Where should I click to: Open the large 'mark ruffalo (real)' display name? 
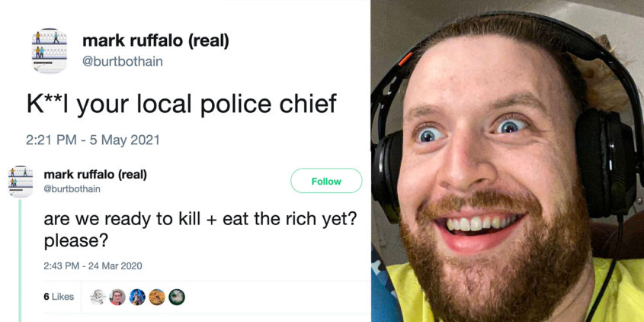[x=155, y=41]
